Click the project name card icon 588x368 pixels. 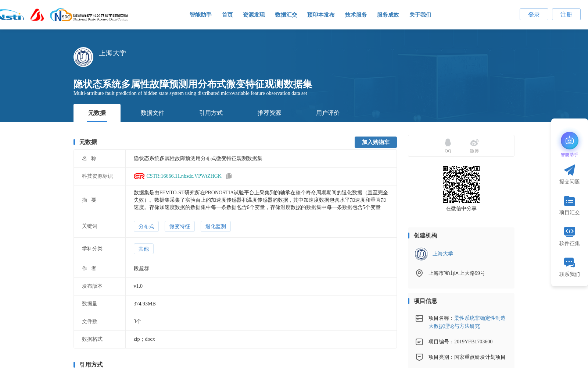419,318
